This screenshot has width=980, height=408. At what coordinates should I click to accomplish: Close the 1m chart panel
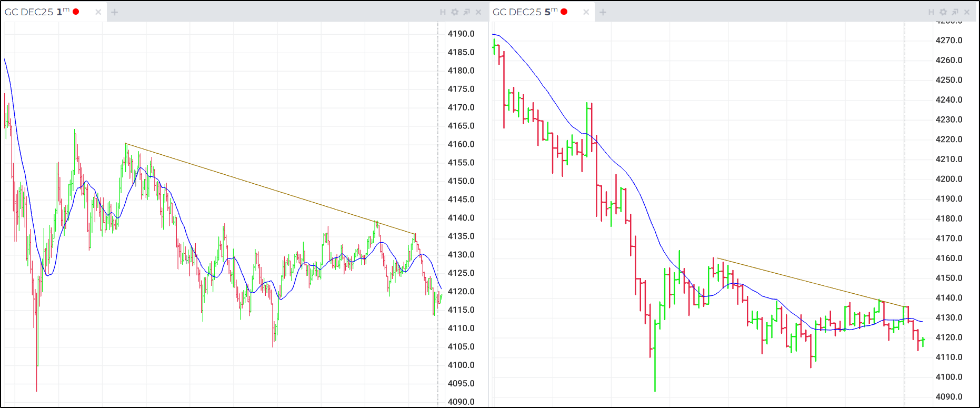pos(478,12)
